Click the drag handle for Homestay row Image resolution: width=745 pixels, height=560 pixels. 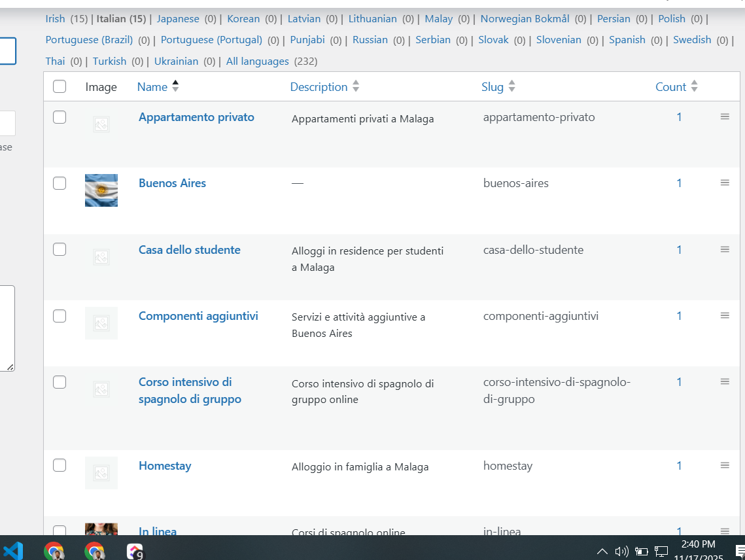point(725,466)
